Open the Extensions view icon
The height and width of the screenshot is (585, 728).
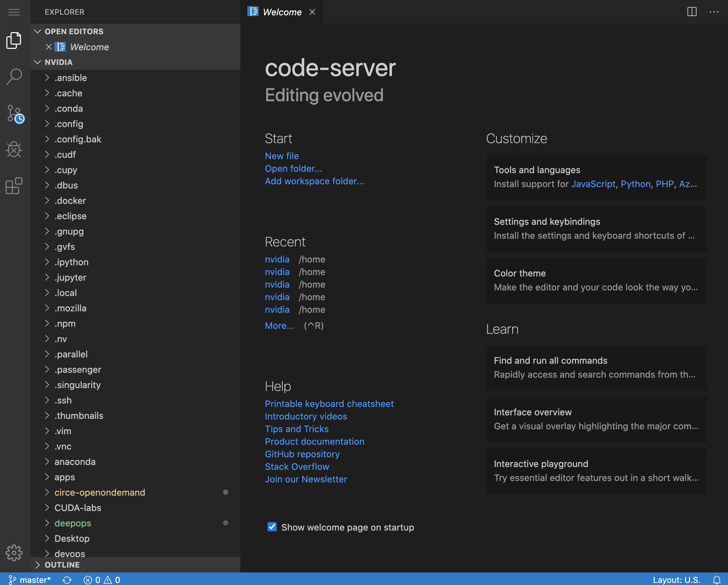click(x=14, y=186)
